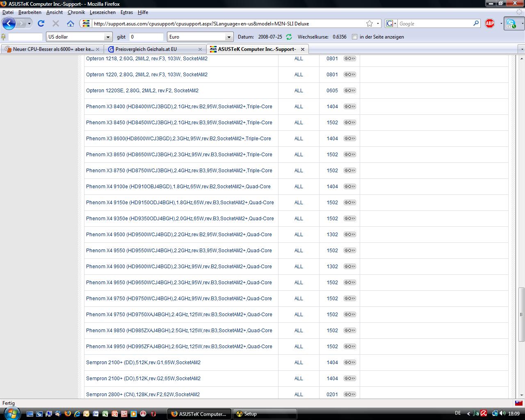Open the Euro currency dropdown
The height and width of the screenshot is (420, 525).
200,37
